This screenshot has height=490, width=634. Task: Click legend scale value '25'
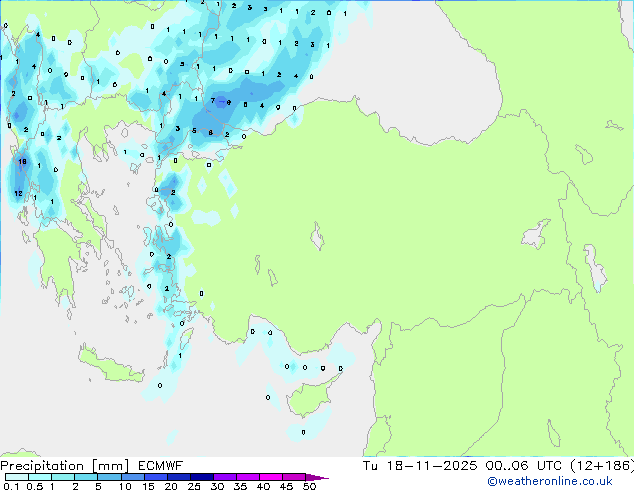194,486
